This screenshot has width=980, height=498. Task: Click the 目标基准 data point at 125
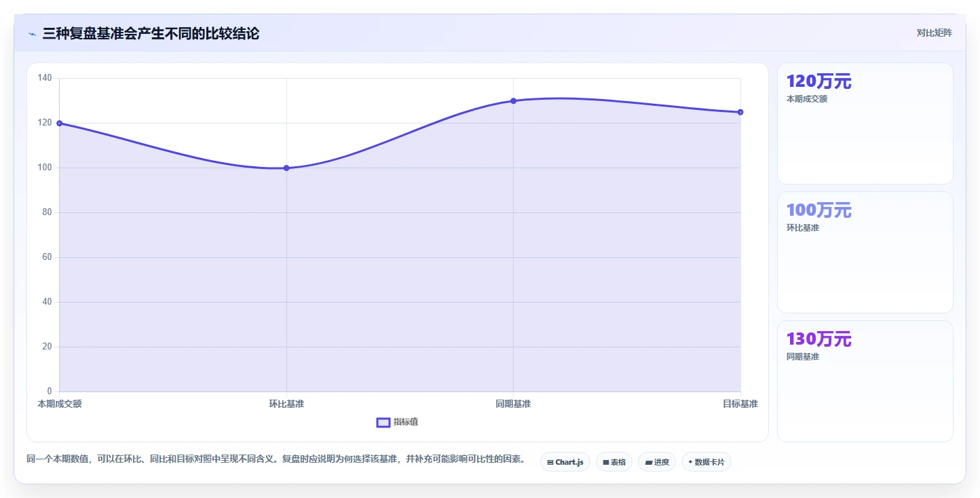click(x=740, y=112)
